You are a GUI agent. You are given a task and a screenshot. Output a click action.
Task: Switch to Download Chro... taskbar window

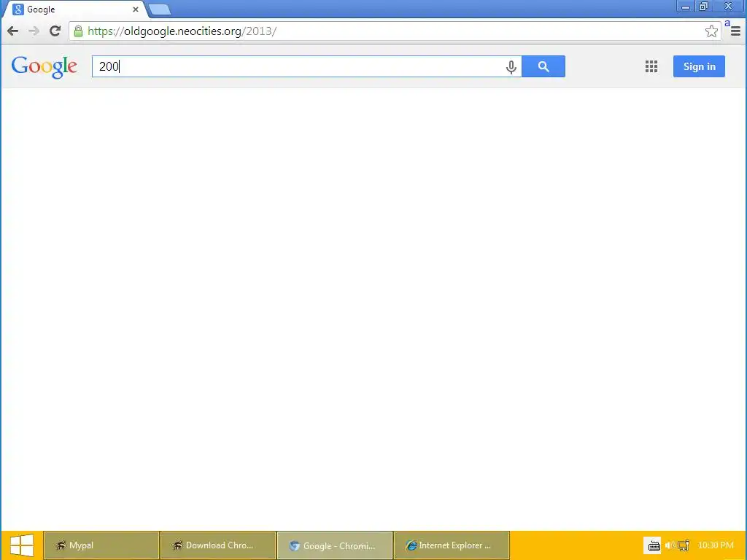click(218, 545)
